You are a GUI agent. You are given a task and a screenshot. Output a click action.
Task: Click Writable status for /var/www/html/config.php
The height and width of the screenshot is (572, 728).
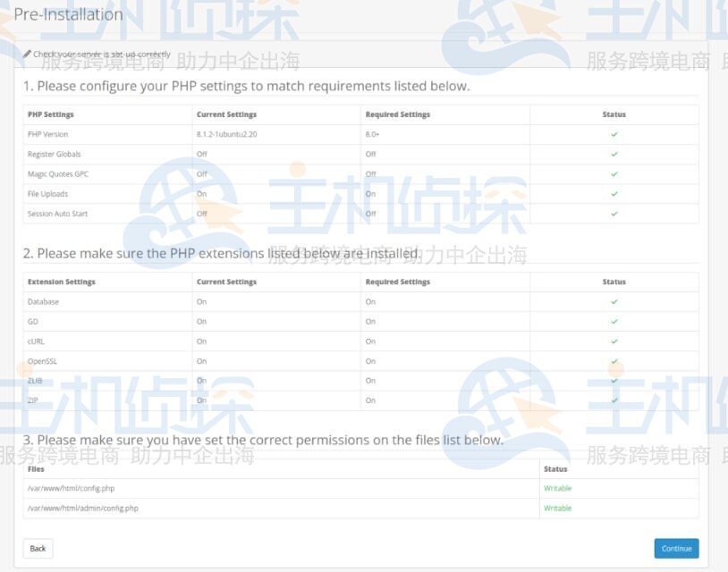555,488
